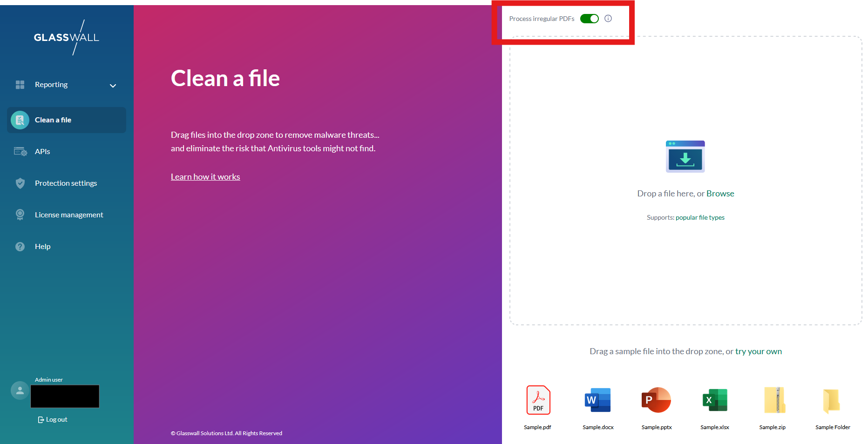The width and height of the screenshot is (868, 444).
Task: Log out of the admin account
Action: coord(53,419)
